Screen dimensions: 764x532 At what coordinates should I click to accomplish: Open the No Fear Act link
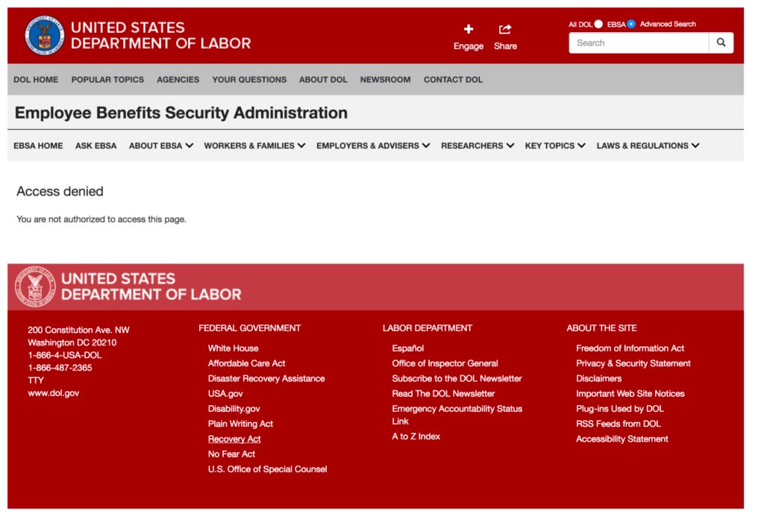click(231, 454)
